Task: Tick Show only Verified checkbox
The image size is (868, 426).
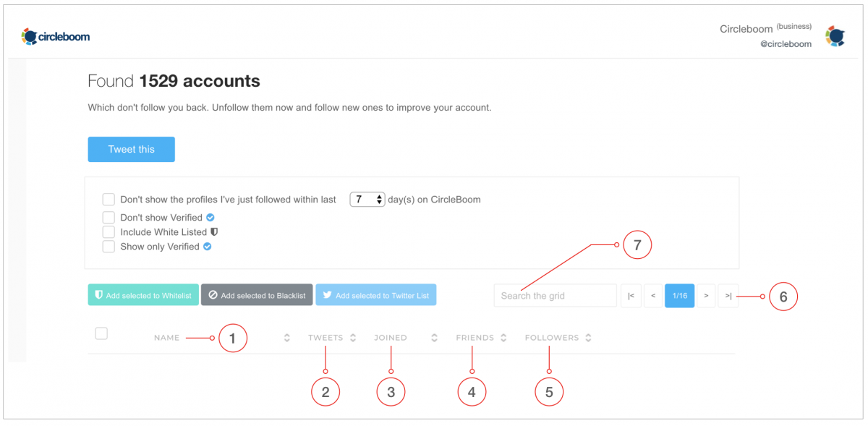Action: point(109,247)
